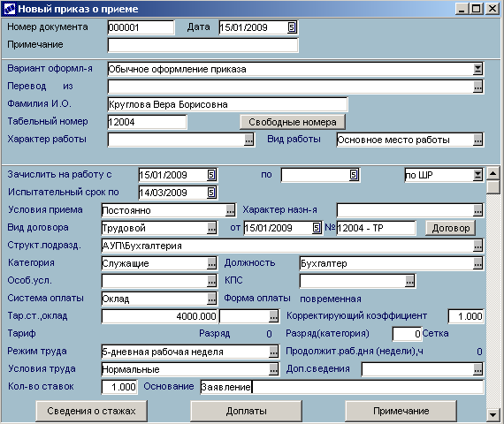Open calendar for Испытательный срок по date
The height and width of the screenshot is (424, 504).
(x=211, y=193)
